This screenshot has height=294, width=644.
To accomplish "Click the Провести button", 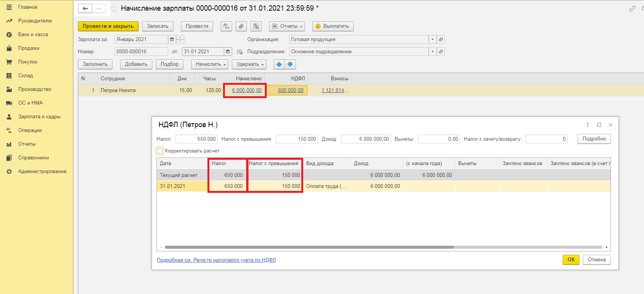I will tap(197, 26).
